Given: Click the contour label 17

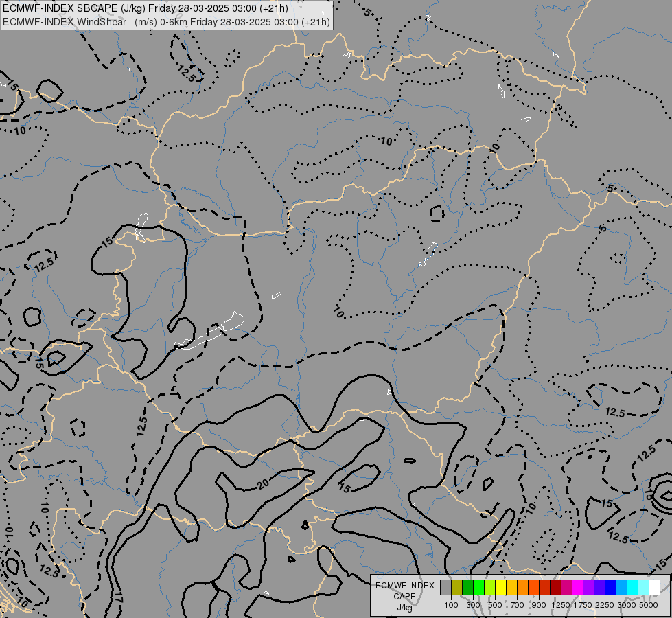Looking at the screenshot, I should coord(119,597).
